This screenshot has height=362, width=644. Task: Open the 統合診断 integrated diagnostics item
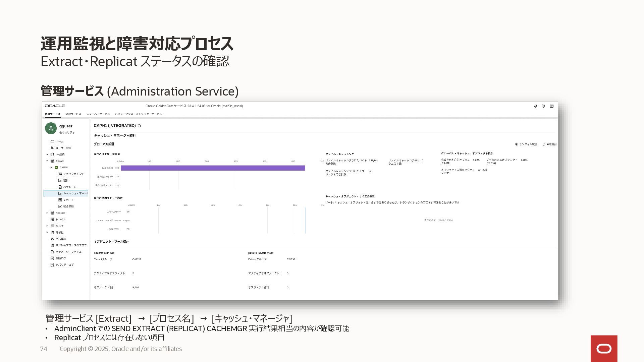coord(68,206)
